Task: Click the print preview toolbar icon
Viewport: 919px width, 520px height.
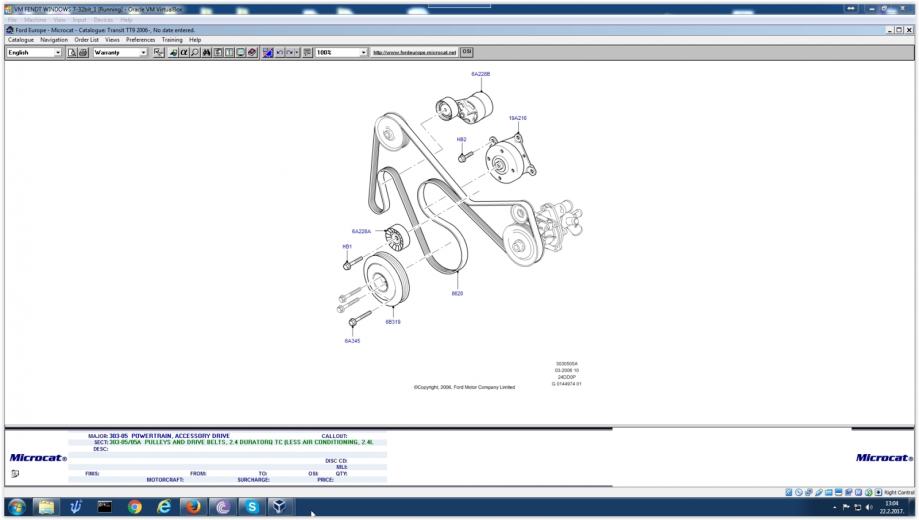Action: [72, 53]
